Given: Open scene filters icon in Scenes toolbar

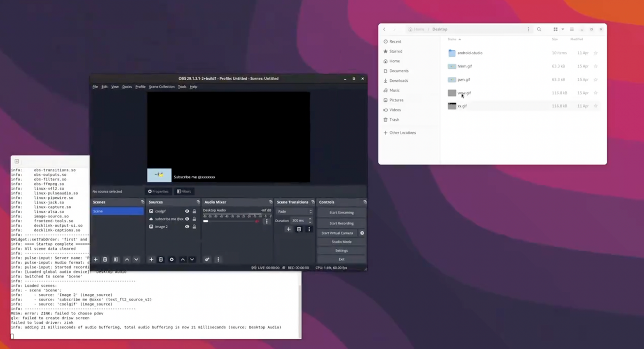Looking at the screenshot, I should point(116,260).
